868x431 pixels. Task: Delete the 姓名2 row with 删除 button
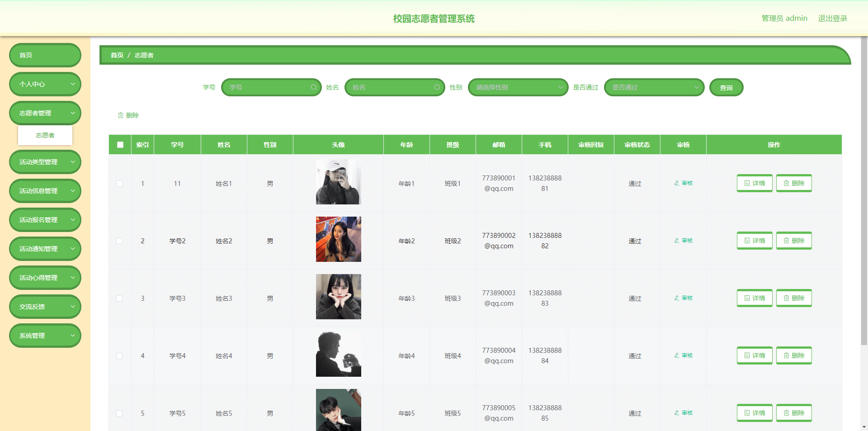[x=794, y=241]
